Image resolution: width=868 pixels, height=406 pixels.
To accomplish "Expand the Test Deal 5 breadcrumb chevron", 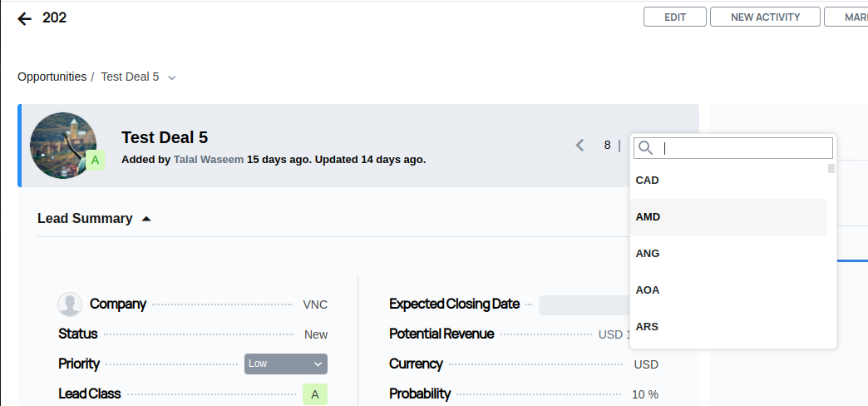I will [x=172, y=77].
